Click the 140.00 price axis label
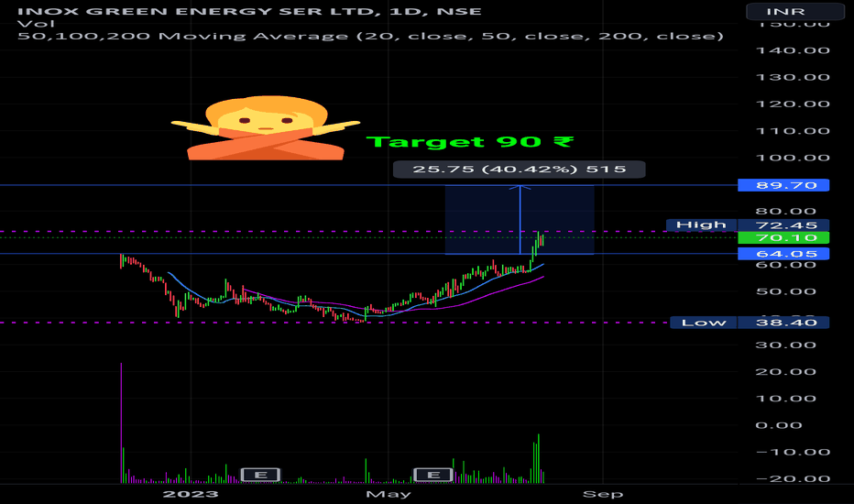The height and width of the screenshot is (504, 854). pos(793,50)
